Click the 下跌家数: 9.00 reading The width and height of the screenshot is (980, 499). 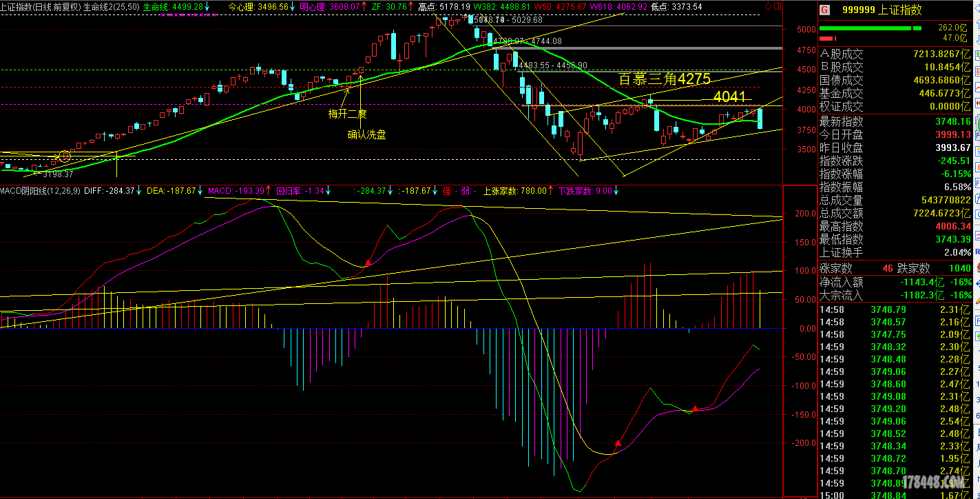click(x=585, y=190)
